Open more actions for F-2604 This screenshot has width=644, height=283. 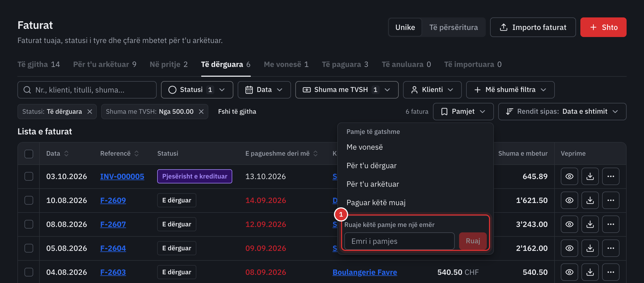[611, 248]
